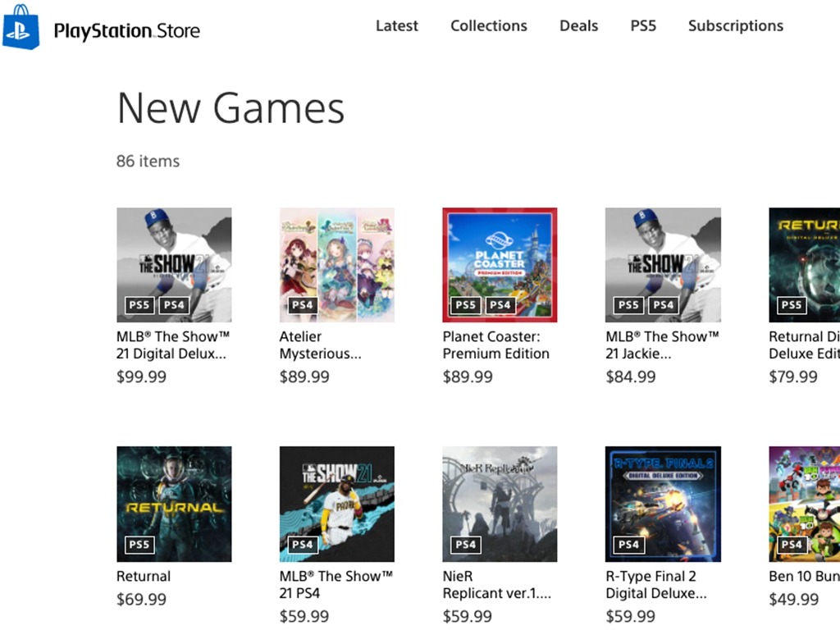Go to the Deals section

pos(578,25)
